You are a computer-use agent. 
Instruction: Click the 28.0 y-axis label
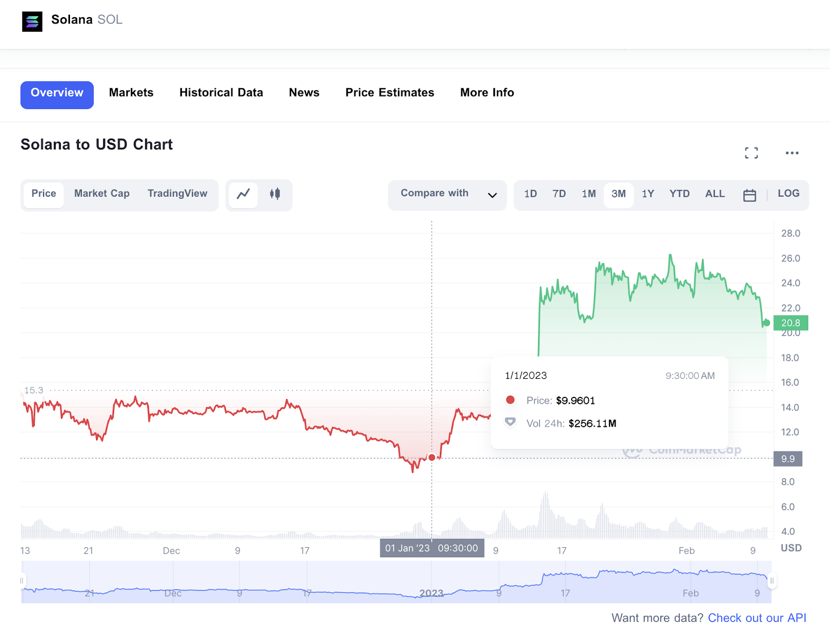(x=791, y=234)
